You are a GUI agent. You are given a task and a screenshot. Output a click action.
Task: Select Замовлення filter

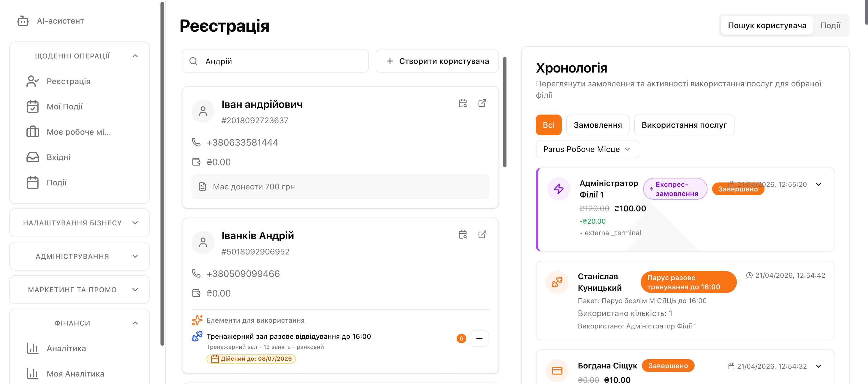(x=598, y=125)
